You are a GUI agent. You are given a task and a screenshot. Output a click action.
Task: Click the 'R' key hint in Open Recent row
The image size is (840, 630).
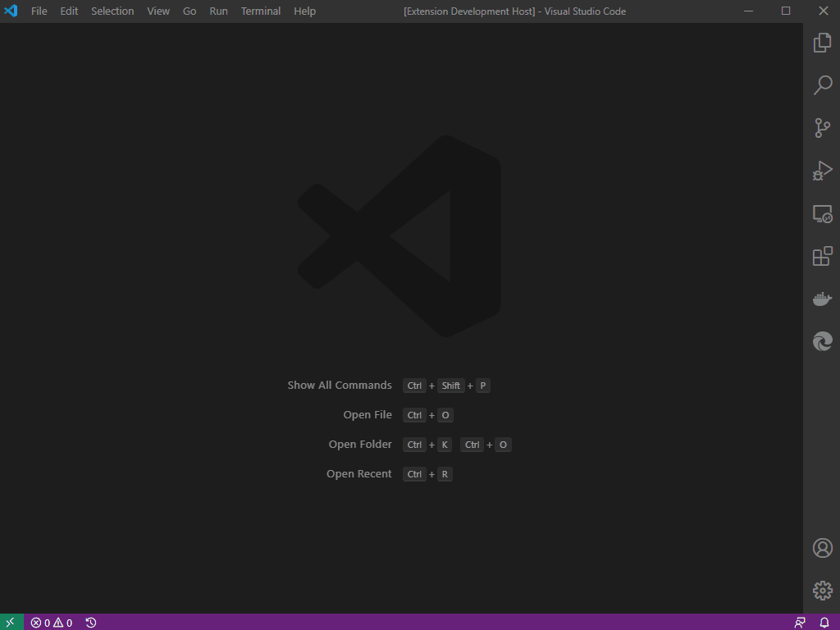[445, 474]
